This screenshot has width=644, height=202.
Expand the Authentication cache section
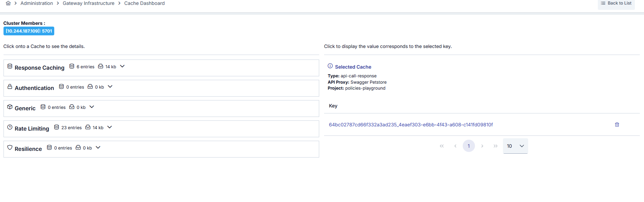point(110,86)
